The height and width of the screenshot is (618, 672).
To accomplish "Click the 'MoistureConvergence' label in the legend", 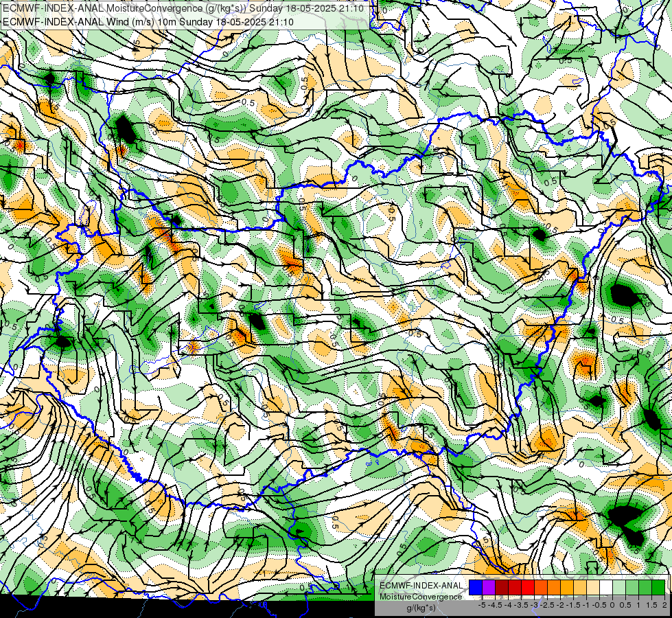I will [x=421, y=597].
